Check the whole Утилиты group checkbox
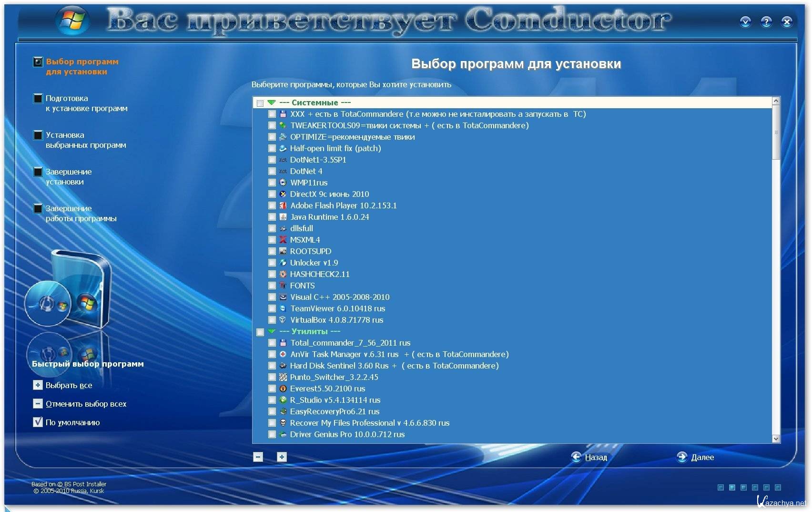 tap(260, 332)
